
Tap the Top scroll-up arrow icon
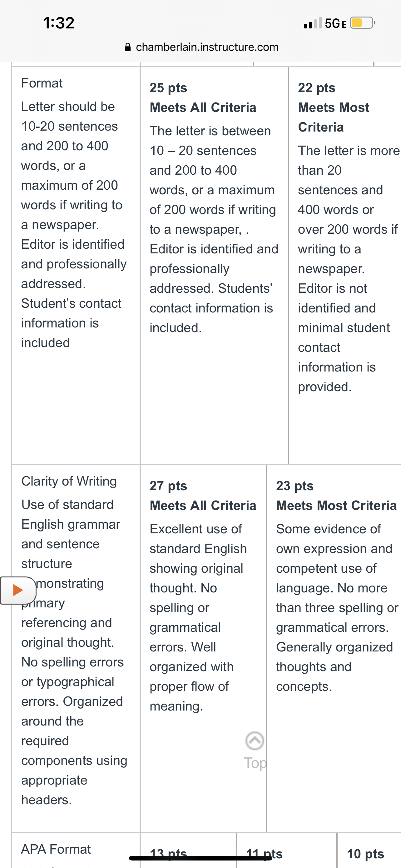[255, 741]
